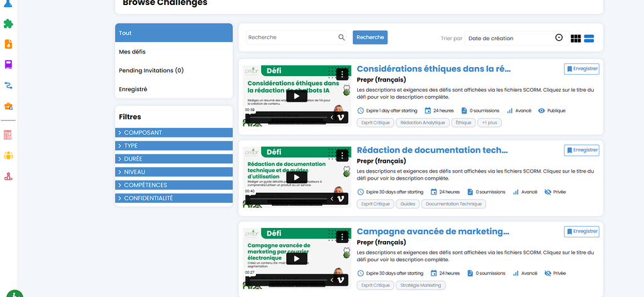This screenshot has width=644, height=297.
Task: Click Vimeo logo on Rédaction de documentation video
Action: point(340,198)
